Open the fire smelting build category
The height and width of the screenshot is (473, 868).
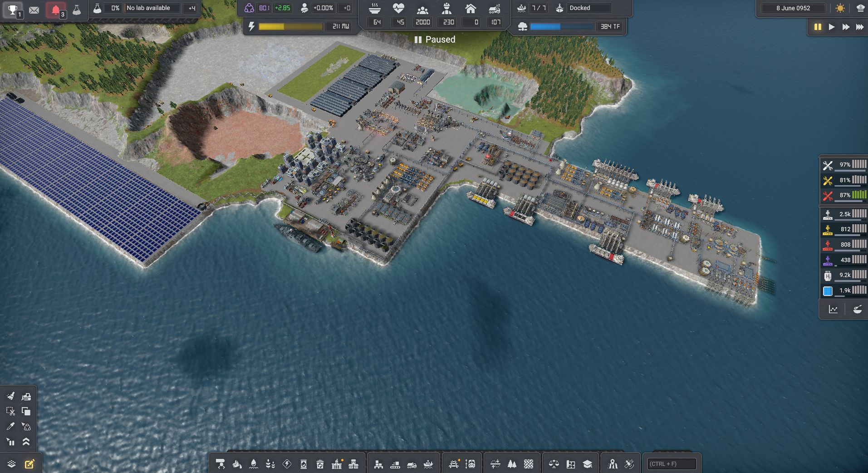click(237, 464)
